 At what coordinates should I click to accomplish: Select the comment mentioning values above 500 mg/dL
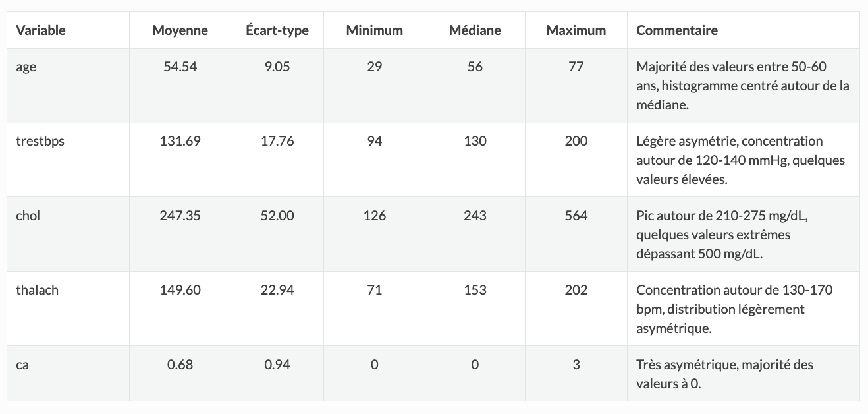click(x=723, y=234)
